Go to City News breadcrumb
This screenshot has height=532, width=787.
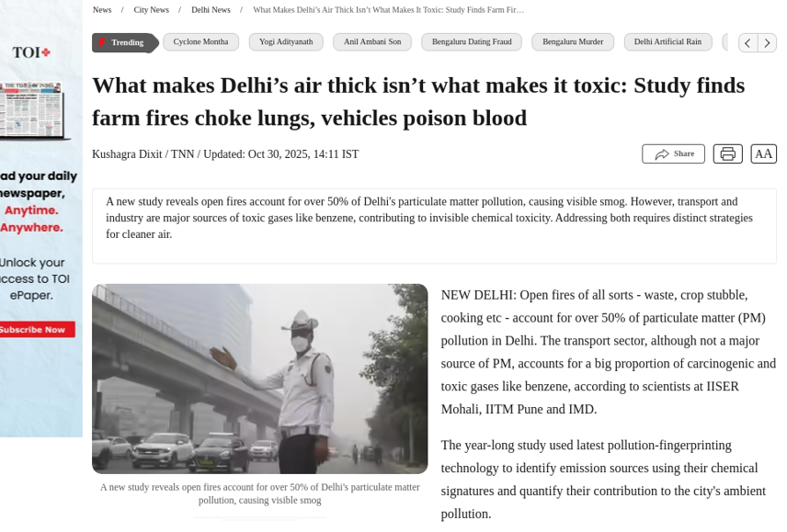(151, 10)
